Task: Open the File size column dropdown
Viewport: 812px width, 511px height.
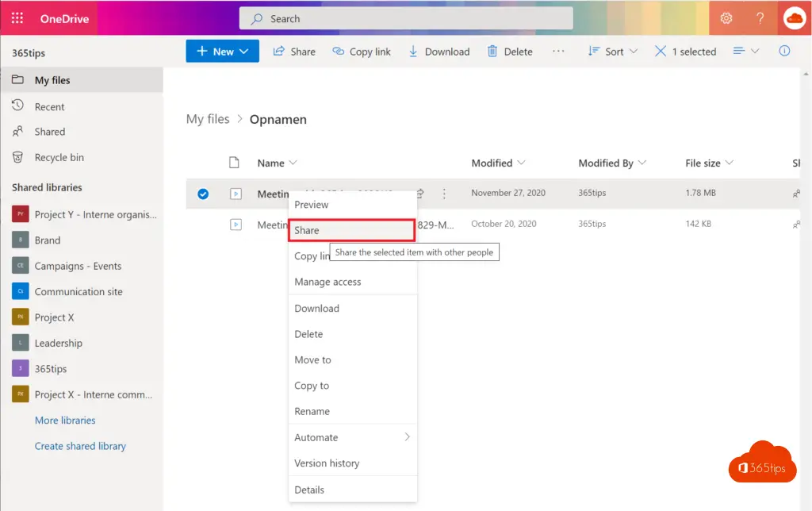Action: pos(709,163)
